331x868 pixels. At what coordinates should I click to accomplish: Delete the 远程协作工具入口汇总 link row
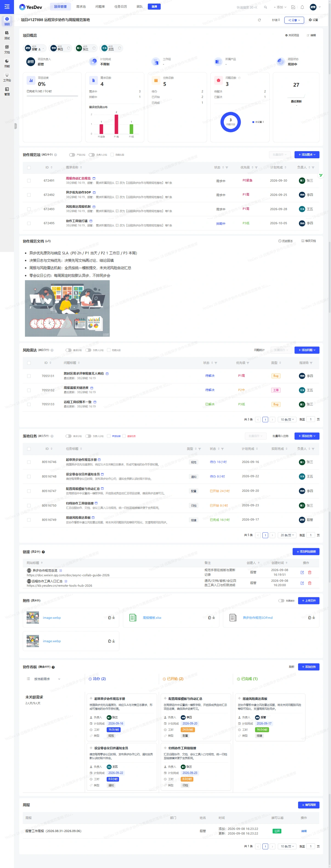[309, 583]
